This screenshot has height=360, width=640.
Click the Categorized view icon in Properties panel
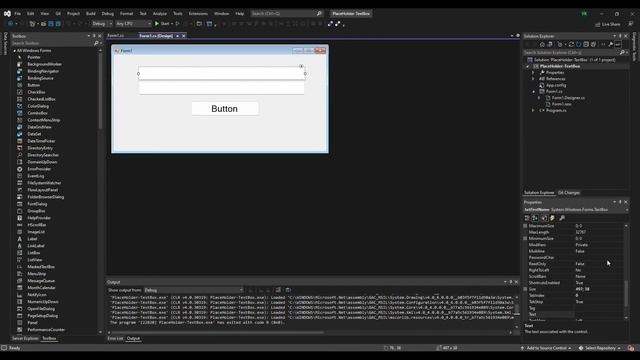tap(527, 218)
